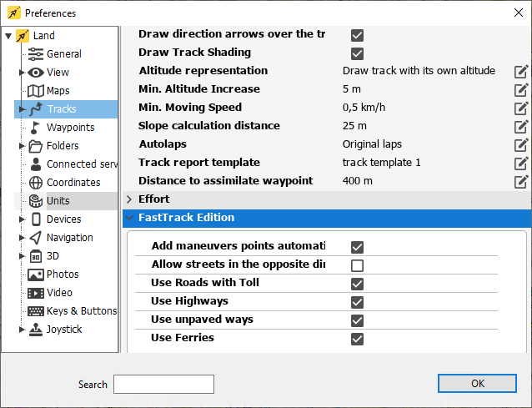Select Waypoints in the preferences tree

click(71, 128)
